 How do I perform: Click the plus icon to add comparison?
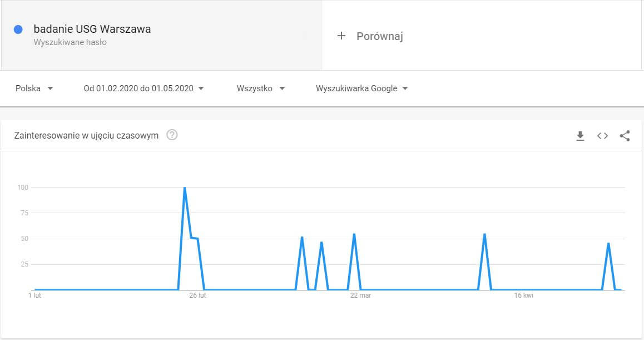pos(341,36)
